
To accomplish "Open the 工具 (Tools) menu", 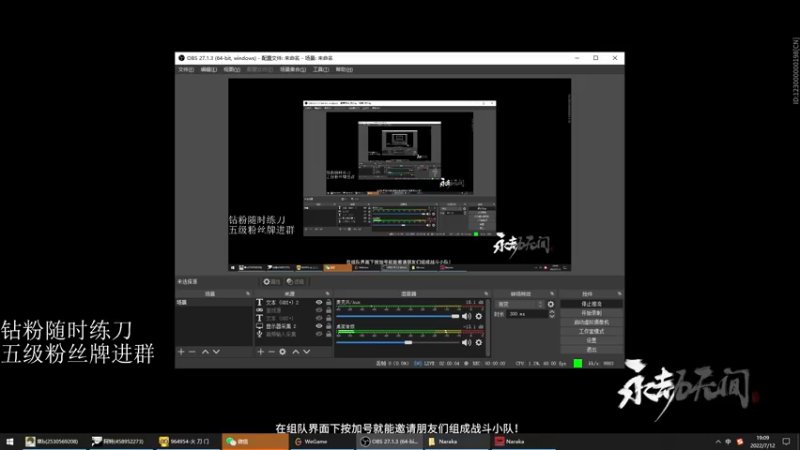I will point(320,69).
